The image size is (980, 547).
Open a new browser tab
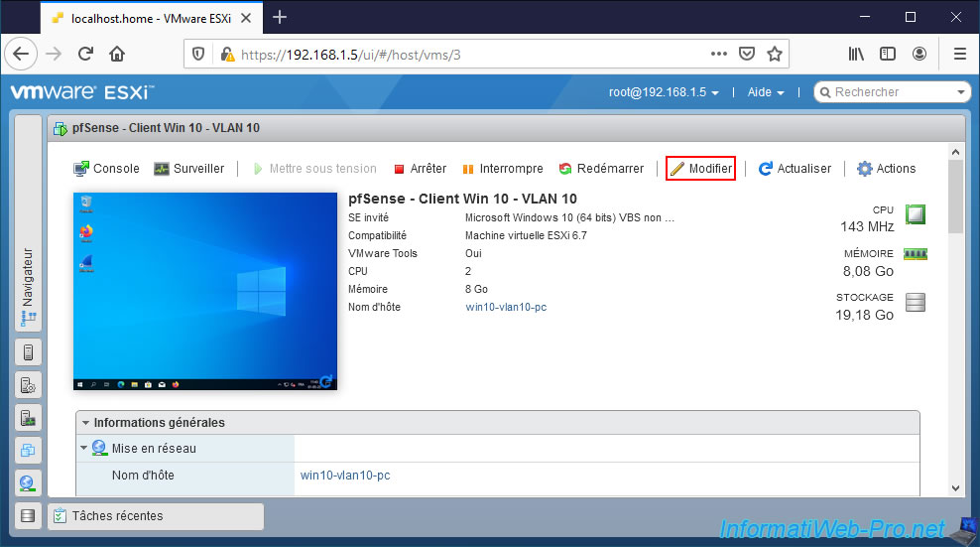pos(280,18)
